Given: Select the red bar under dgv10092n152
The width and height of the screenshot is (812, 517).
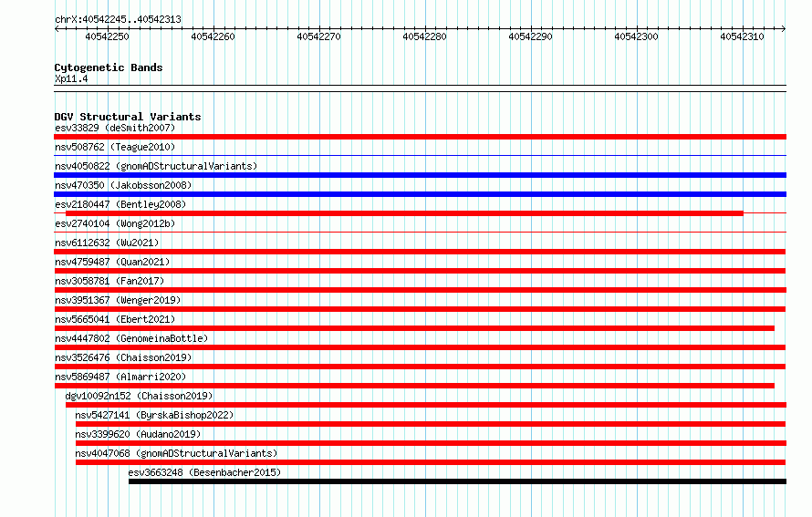Looking at the screenshot, I should 426,405.
